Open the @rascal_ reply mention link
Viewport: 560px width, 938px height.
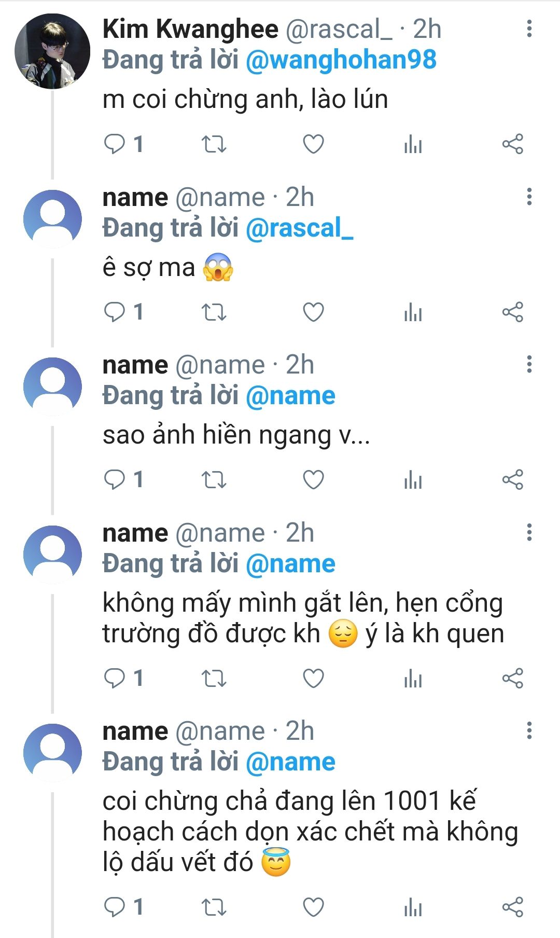(x=299, y=228)
